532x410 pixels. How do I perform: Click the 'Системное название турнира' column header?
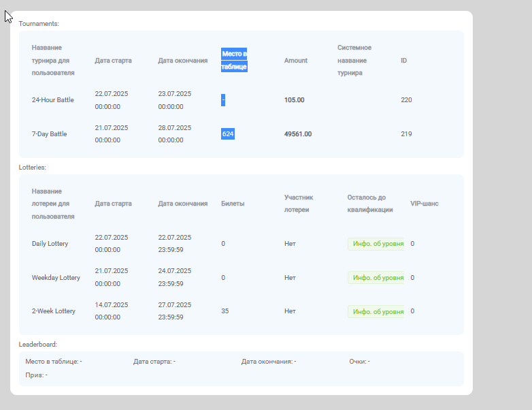coord(354,60)
